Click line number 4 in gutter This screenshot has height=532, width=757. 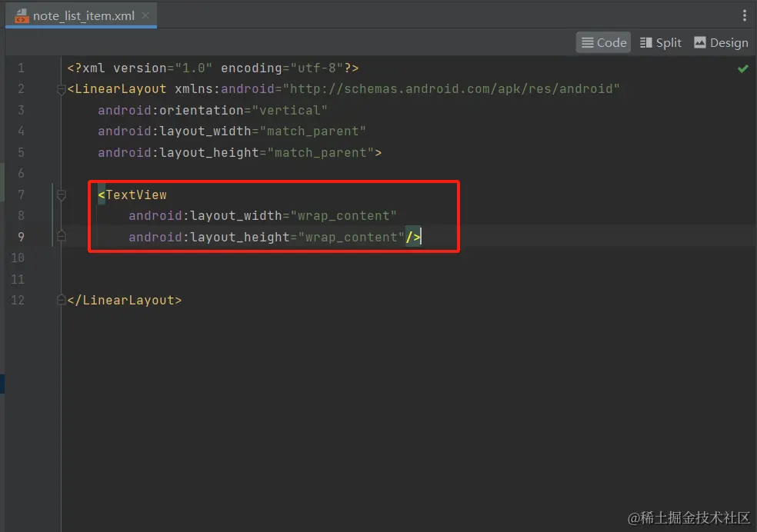[21, 131]
